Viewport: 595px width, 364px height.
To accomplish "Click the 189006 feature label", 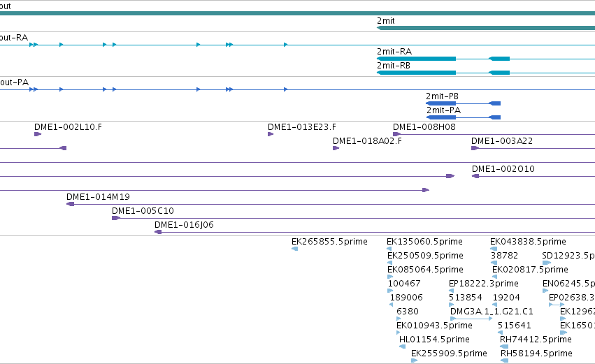I will click(x=406, y=298).
